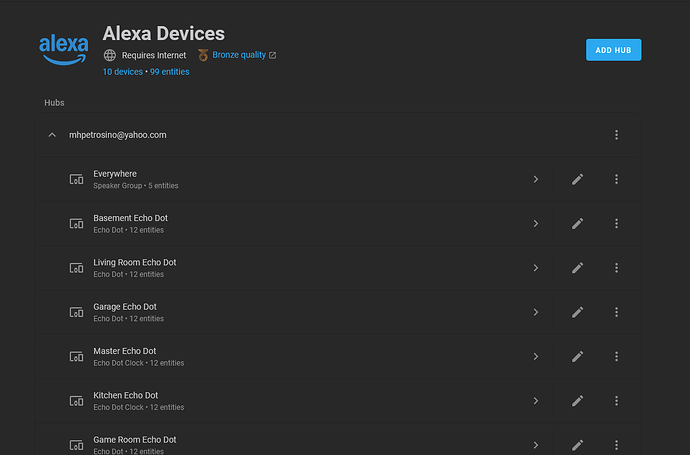Screen dimensions: 690x455
Task: Edit the Kitchen Echo Dot
Action: click(x=577, y=401)
